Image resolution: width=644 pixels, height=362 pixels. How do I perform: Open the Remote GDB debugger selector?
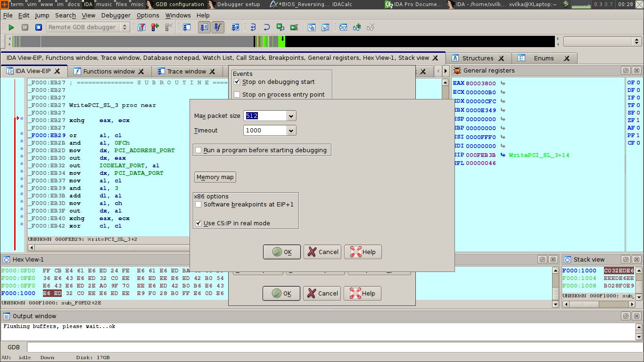[88, 27]
